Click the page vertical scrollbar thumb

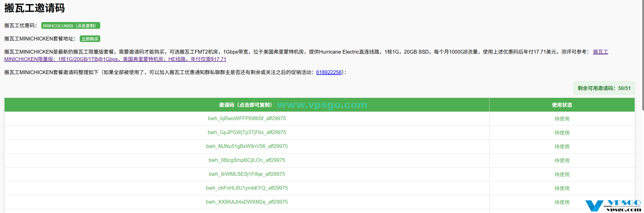click(643, 55)
